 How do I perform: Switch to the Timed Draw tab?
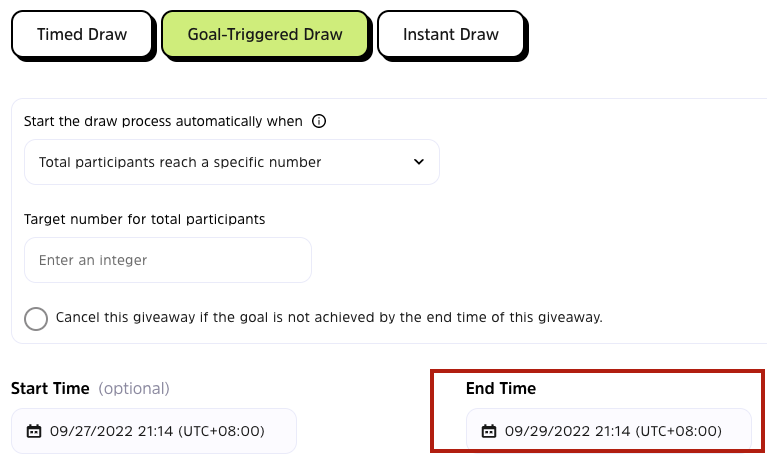pos(82,35)
